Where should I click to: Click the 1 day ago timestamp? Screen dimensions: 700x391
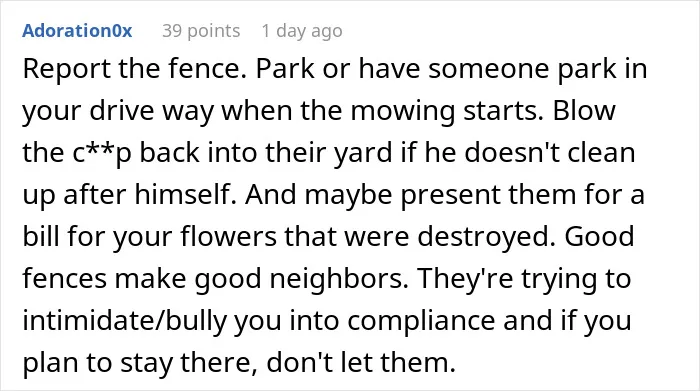(x=302, y=31)
